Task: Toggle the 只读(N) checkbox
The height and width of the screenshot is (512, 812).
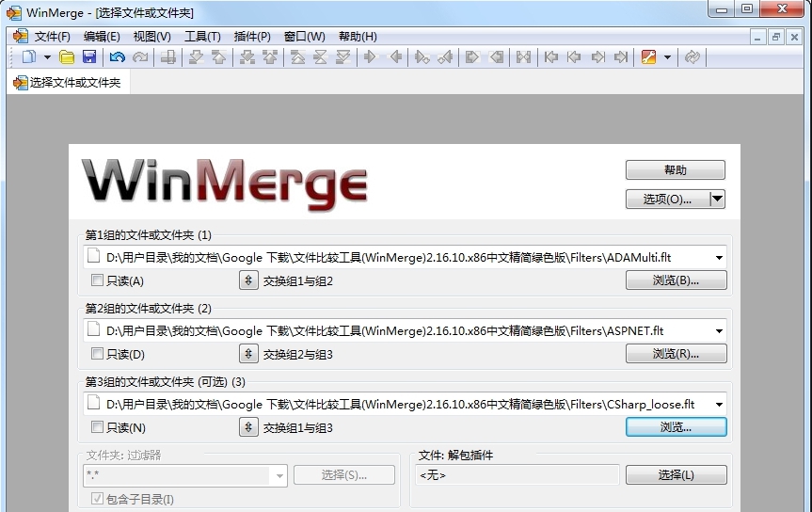Action: coord(97,427)
